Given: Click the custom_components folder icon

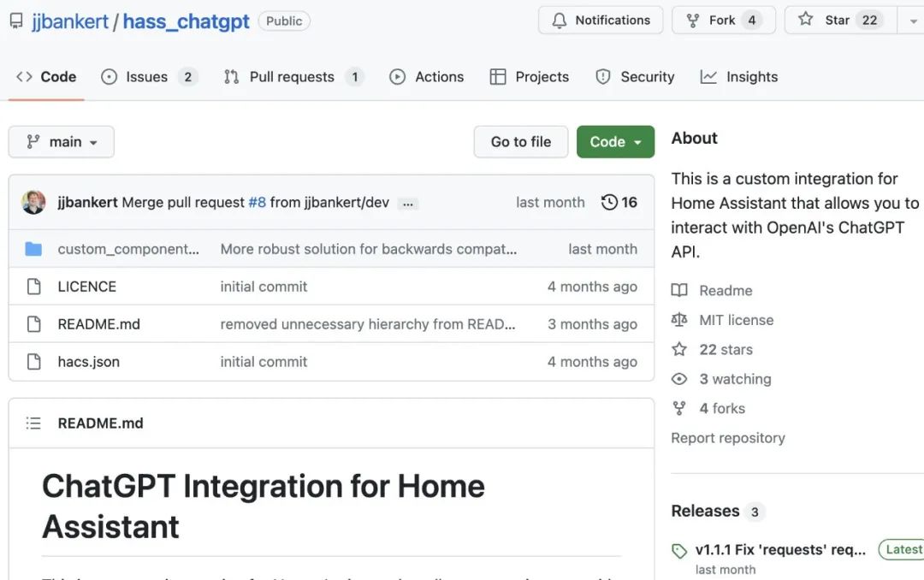Looking at the screenshot, I should coord(33,249).
